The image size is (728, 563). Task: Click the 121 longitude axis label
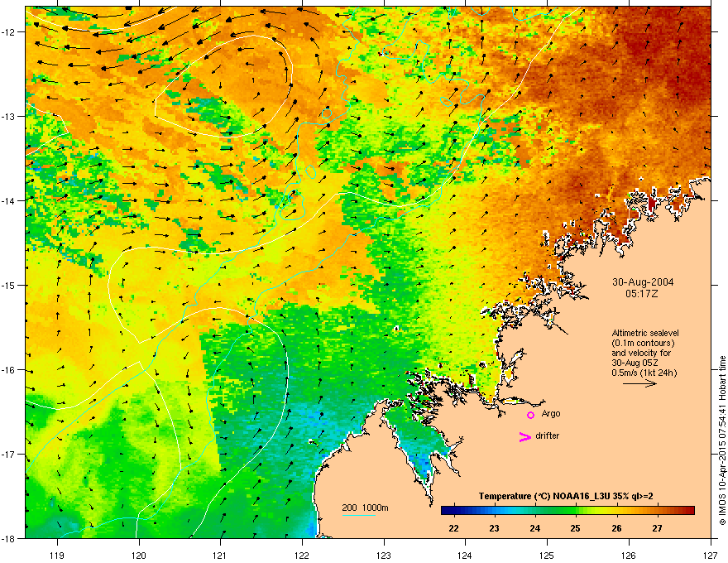point(221,555)
